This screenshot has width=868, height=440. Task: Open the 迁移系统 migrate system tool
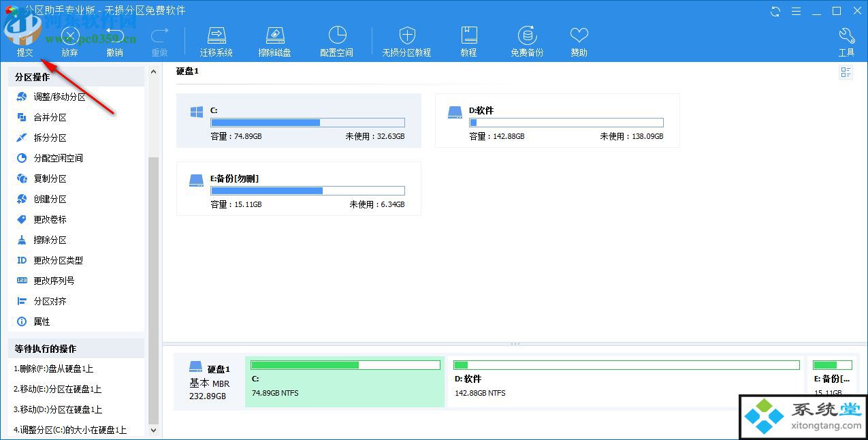pyautogui.click(x=216, y=41)
